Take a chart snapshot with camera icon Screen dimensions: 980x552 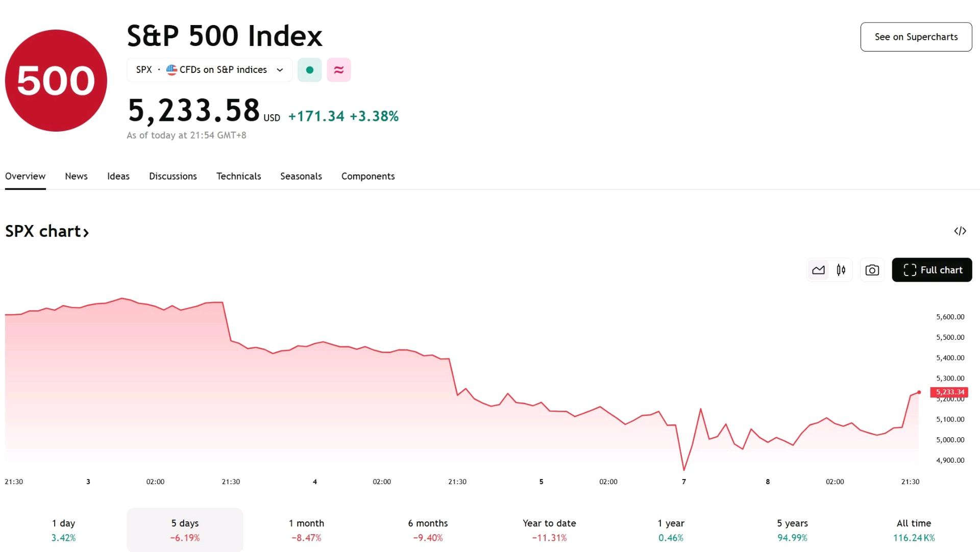point(872,270)
